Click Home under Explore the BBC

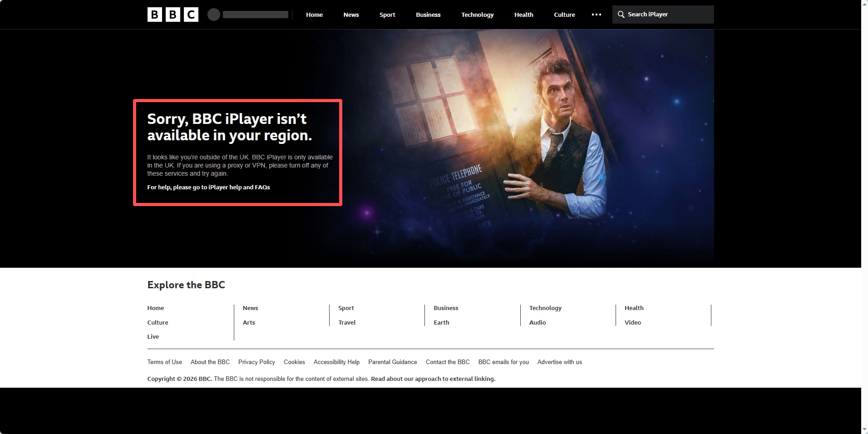tap(156, 308)
